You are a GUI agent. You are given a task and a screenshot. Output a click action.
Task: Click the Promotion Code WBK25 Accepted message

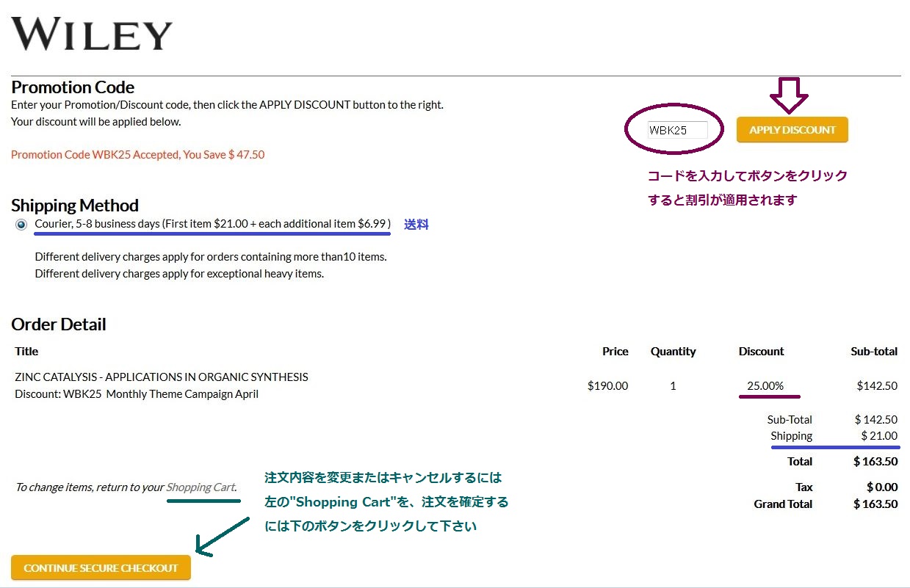[x=137, y=155]
